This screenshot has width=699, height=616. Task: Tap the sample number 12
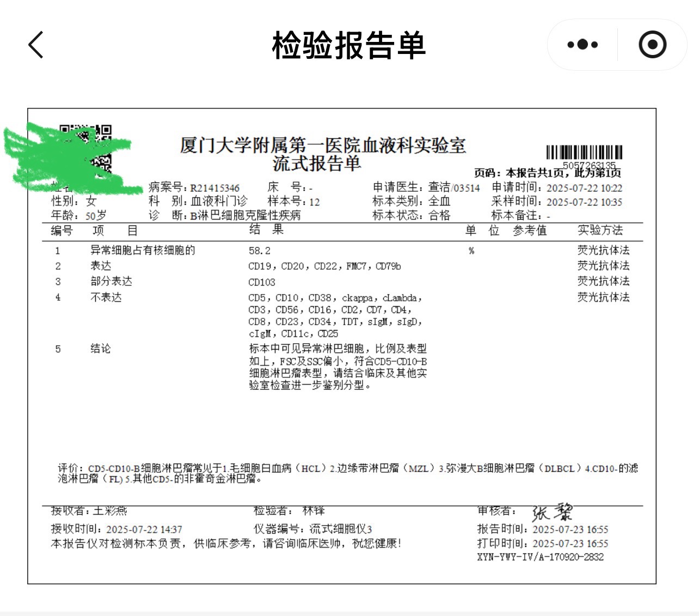tap(314, 202)
